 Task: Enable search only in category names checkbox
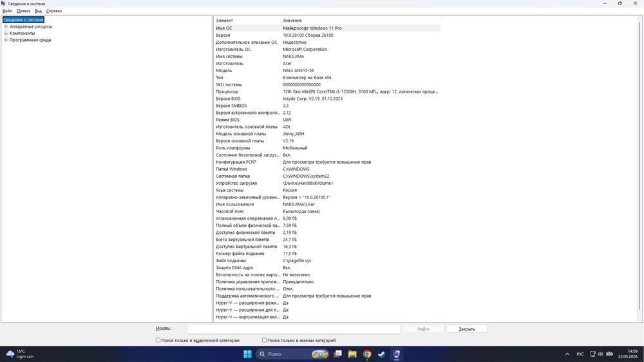264,340
